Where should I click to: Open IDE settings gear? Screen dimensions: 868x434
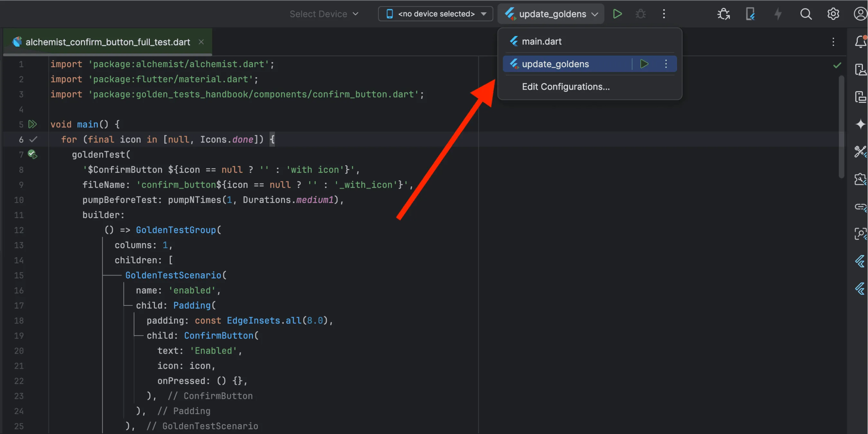click(833, 14)
